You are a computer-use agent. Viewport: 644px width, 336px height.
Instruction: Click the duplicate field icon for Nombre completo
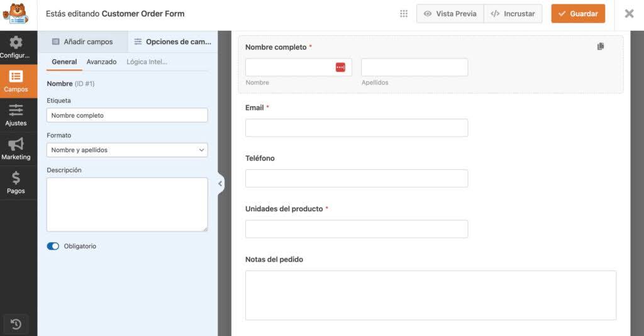coord(601,47)
